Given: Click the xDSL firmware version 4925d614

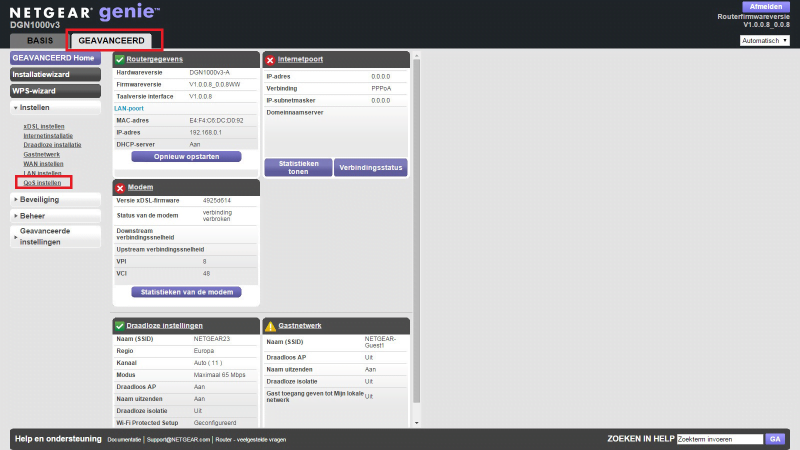Looking at the screenshot, I should [x=217, y=201].
